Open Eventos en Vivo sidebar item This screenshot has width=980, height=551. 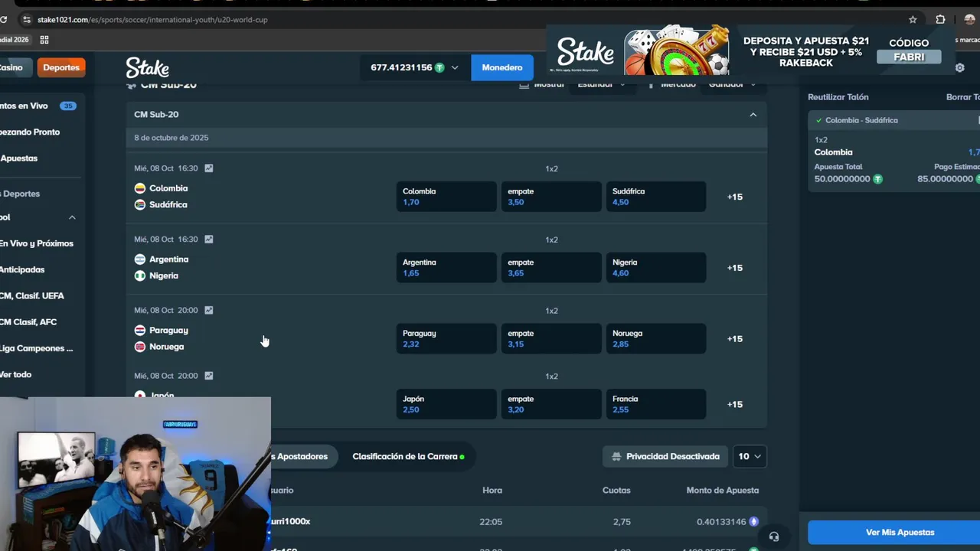coord(39,106)
